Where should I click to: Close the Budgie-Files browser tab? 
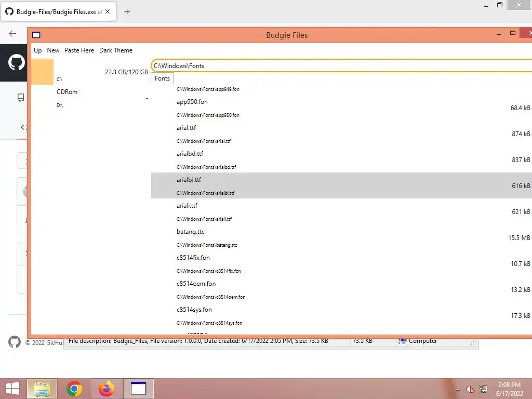[x=108, y=11]
